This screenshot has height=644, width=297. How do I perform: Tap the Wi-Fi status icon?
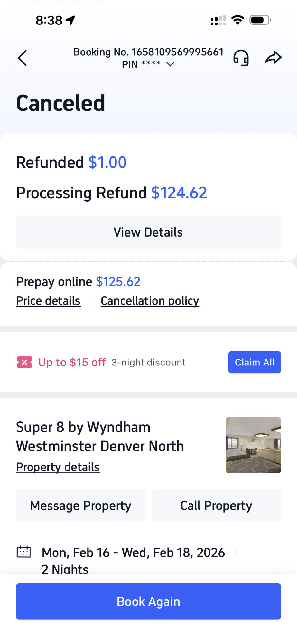point(238,20)
